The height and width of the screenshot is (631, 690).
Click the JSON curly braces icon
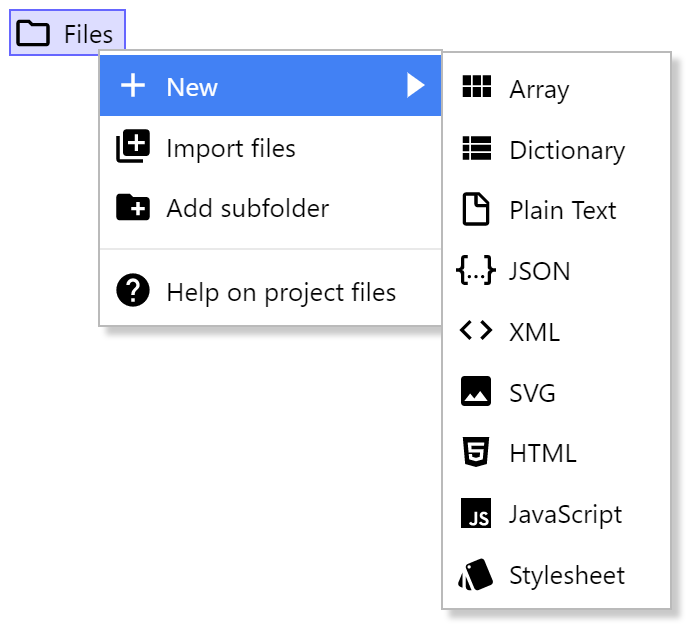[476, 270]
